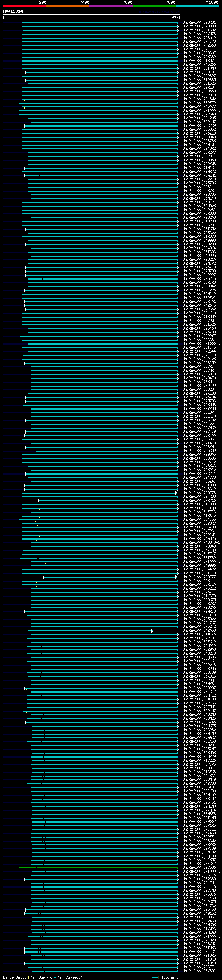Select hit label UniRef100_Q9AT81

[199, 72]
